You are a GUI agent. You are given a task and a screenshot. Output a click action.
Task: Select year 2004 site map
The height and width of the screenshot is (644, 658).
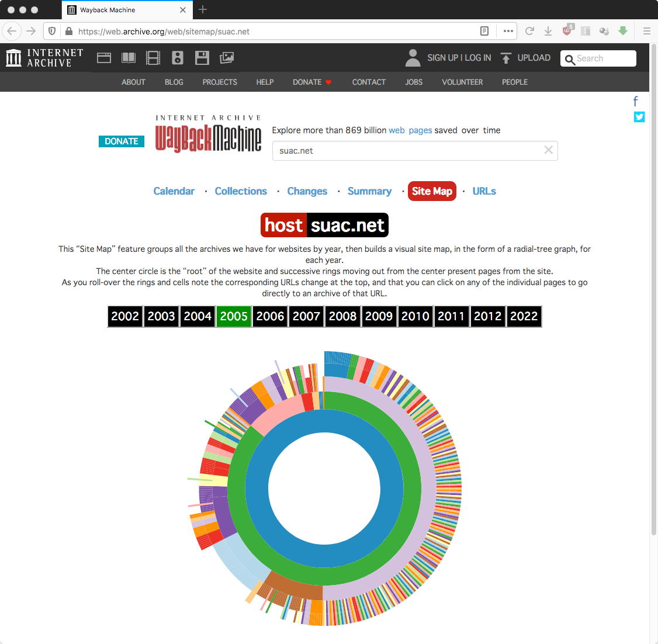point(198,316)
